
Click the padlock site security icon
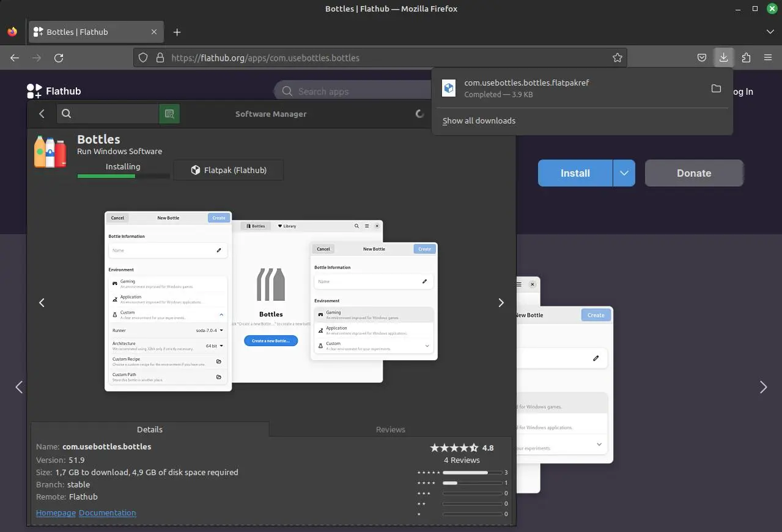click(x=160, y=57)
